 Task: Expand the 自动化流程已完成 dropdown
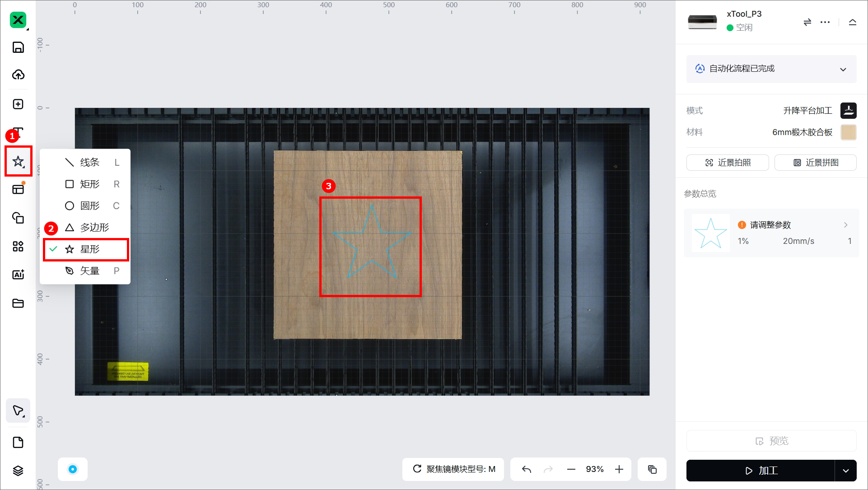(843, 69)
